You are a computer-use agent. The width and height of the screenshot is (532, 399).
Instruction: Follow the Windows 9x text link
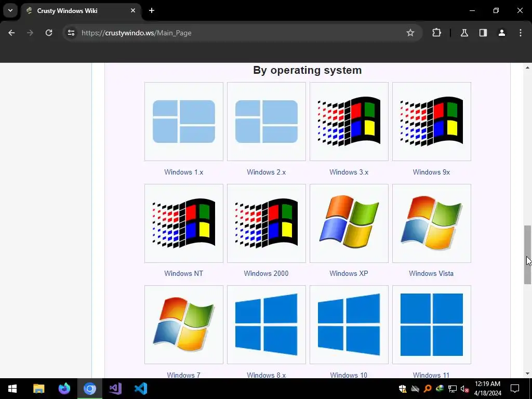(431, 172)
